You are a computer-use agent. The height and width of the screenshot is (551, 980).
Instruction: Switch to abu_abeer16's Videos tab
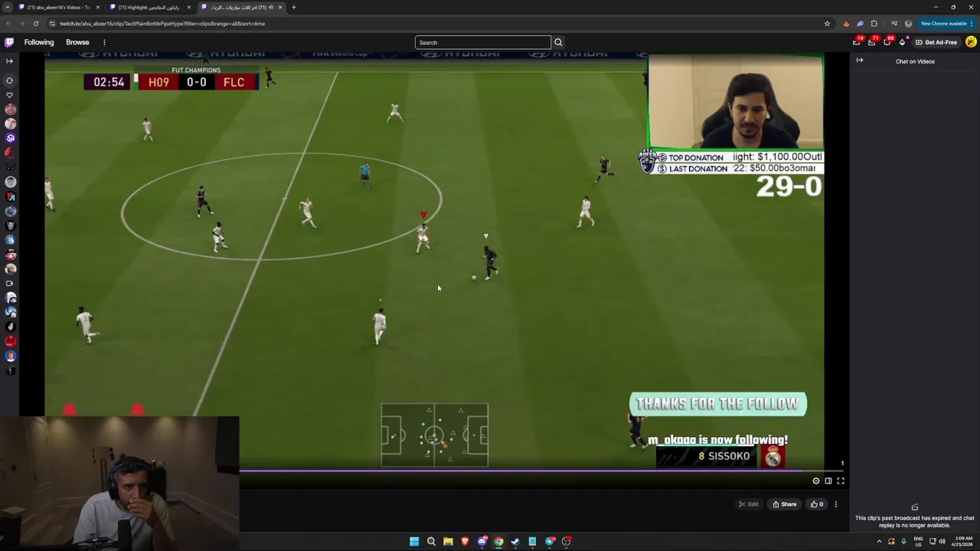click(58, 7)
